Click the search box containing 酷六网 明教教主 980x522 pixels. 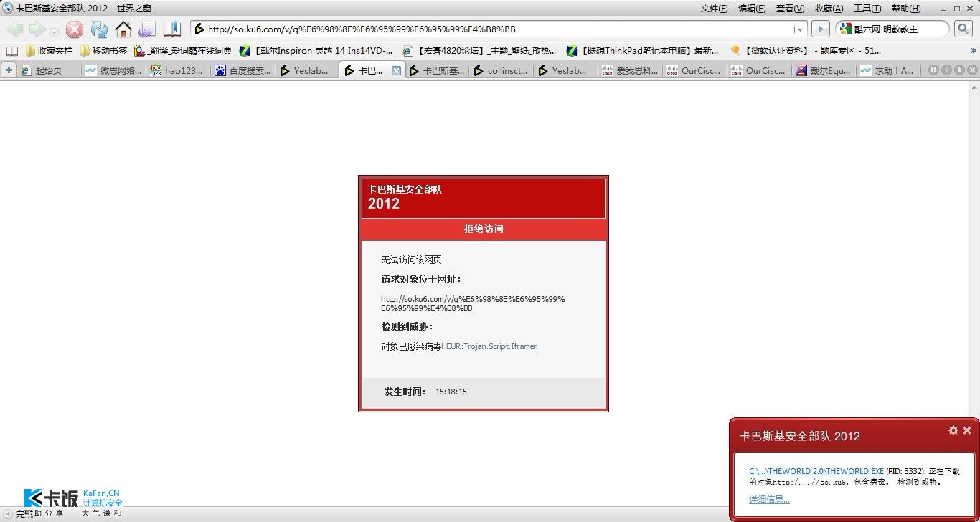point(893,29)
